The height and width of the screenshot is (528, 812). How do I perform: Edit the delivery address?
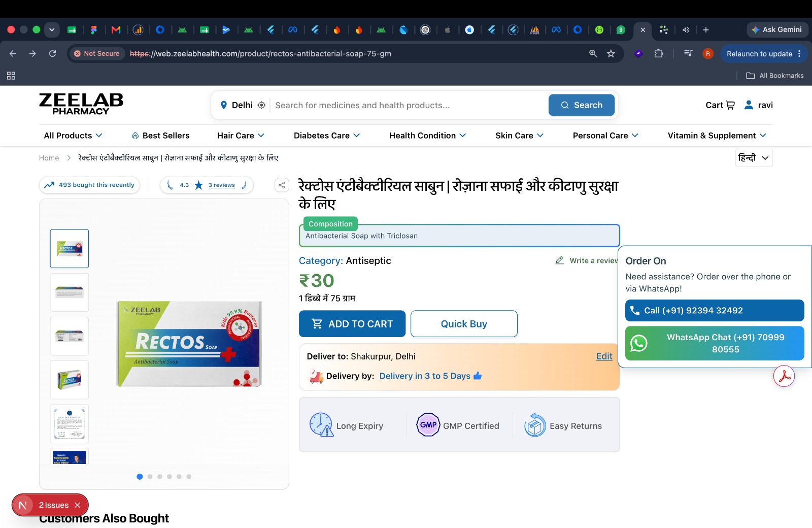click(604, 356)
